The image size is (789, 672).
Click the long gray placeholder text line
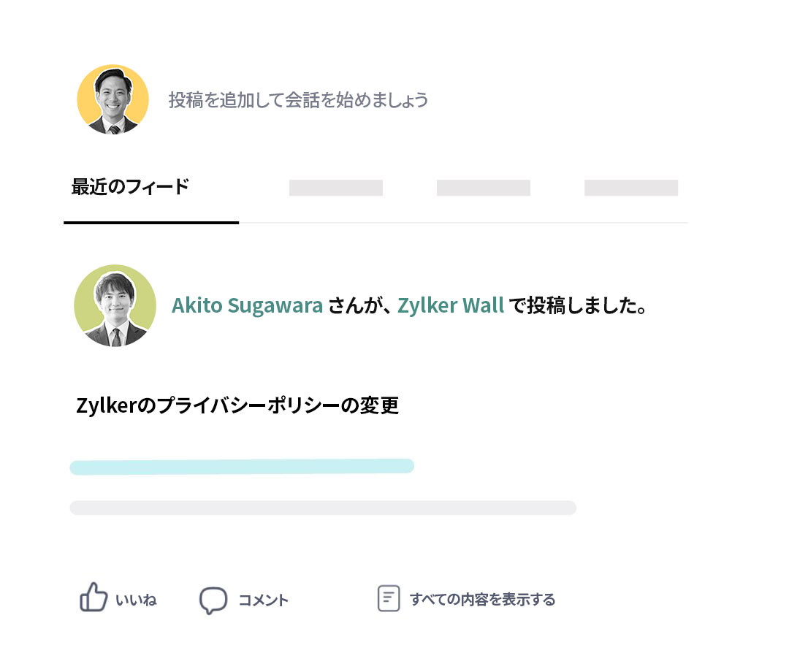(322, 508)
